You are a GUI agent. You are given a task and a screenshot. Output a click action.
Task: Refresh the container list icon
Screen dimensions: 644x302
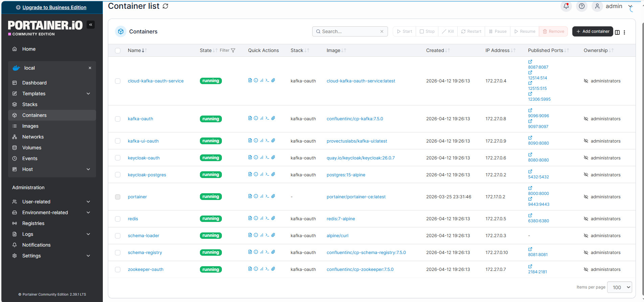pos(165,6)
